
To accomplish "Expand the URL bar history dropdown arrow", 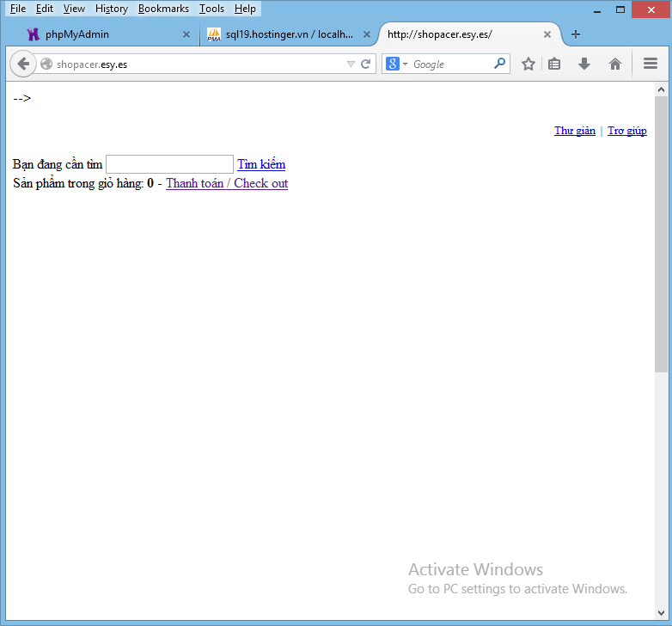I will 351,64.
